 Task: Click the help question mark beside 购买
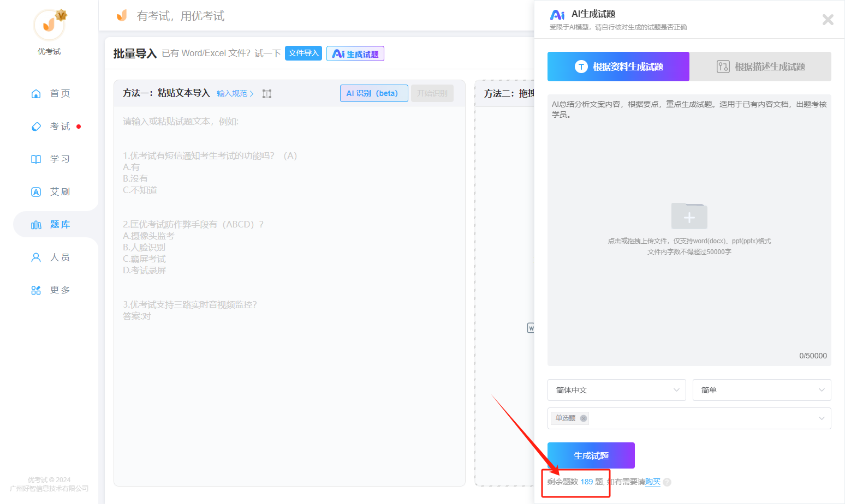tap(667, 482)
